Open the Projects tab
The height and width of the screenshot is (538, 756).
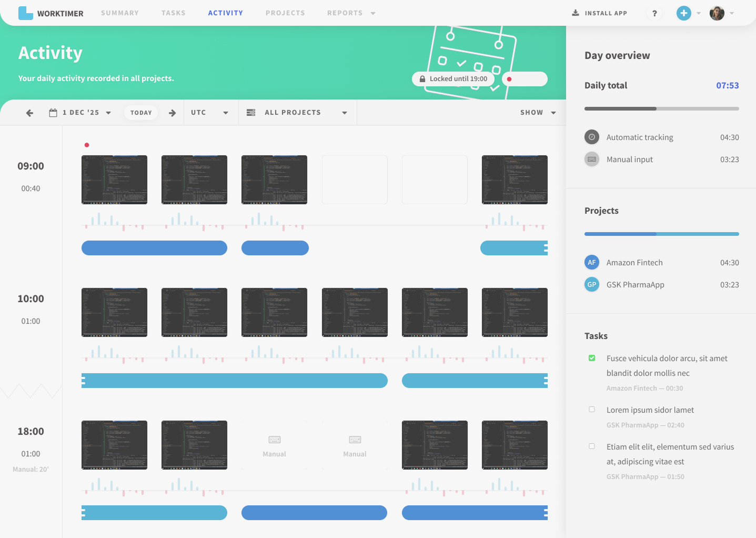tap(285, 13)
